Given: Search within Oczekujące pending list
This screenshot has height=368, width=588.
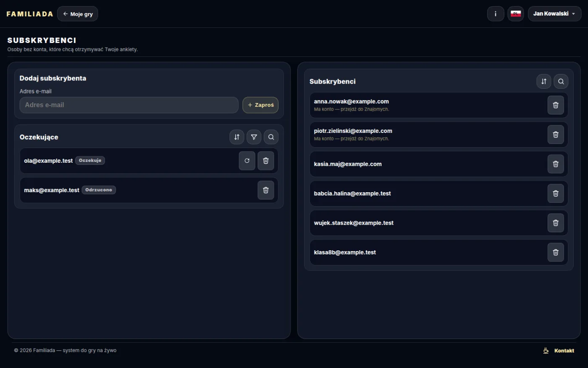Looking at the screenshot, I should tap(271, 137).
